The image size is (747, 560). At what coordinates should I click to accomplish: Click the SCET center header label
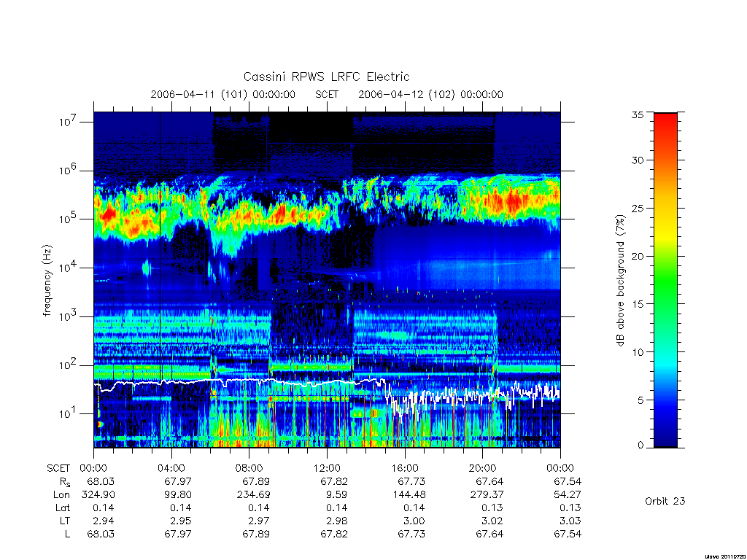click(327, 94)
